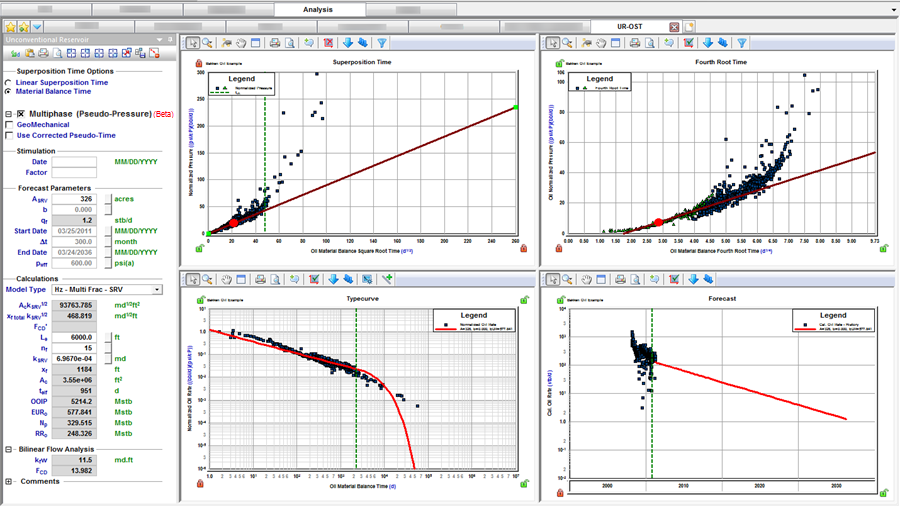900x507 pixels.
Task: Click the print preview icon in Typecurve toolbar
Action: (x=275, y=280)
